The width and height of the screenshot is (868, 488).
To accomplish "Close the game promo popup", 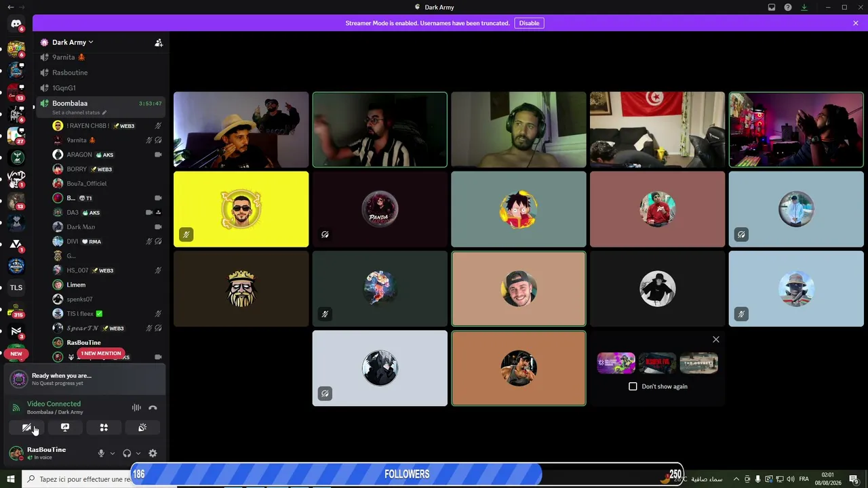I will (x=716, y=340).
